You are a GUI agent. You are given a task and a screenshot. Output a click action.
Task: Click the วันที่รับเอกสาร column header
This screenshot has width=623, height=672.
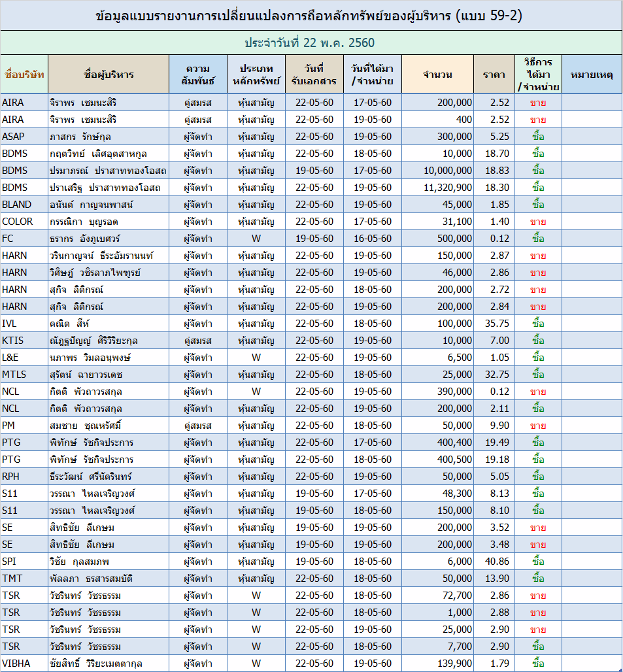(x=314, y=75)
